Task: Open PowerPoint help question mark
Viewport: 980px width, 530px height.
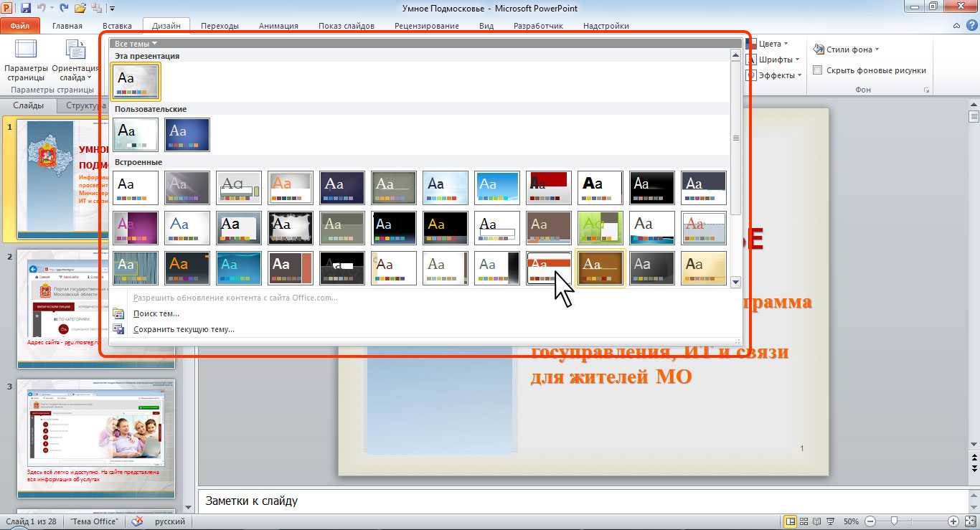Action: pos(970,25)
